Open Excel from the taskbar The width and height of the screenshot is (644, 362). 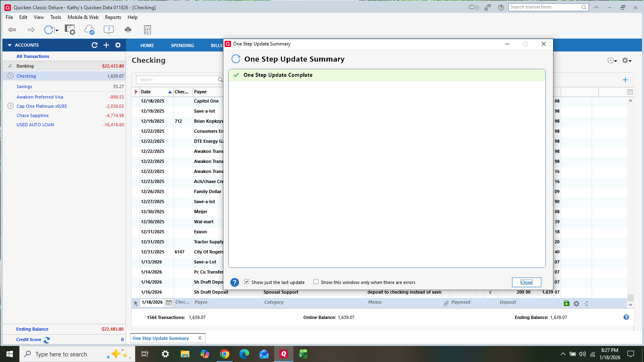pyautogui.click(x=303, y=354)
